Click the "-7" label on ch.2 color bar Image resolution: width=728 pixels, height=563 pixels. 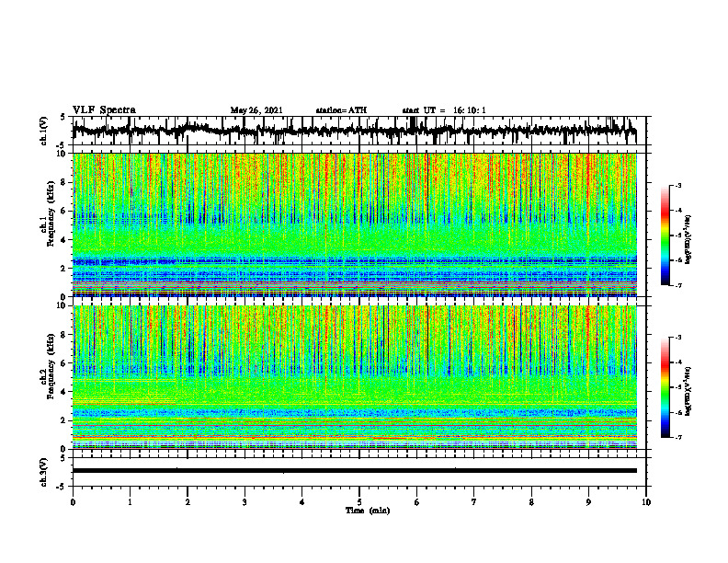click(x=678, y=437)
